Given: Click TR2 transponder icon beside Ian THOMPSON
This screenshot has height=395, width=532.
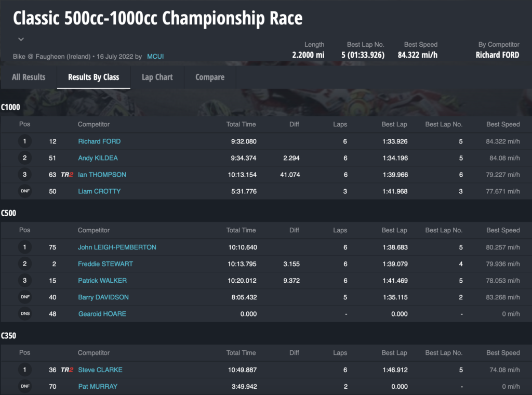Looking at the screenshot, I should click(67, 175).
